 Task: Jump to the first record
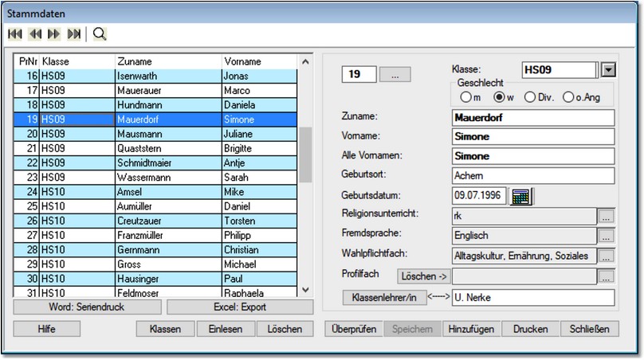pos(15,34)
